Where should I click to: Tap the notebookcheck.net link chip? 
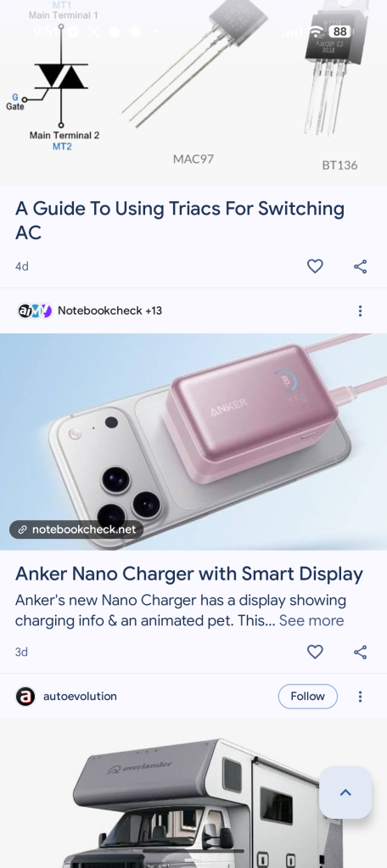click(76, 529)
